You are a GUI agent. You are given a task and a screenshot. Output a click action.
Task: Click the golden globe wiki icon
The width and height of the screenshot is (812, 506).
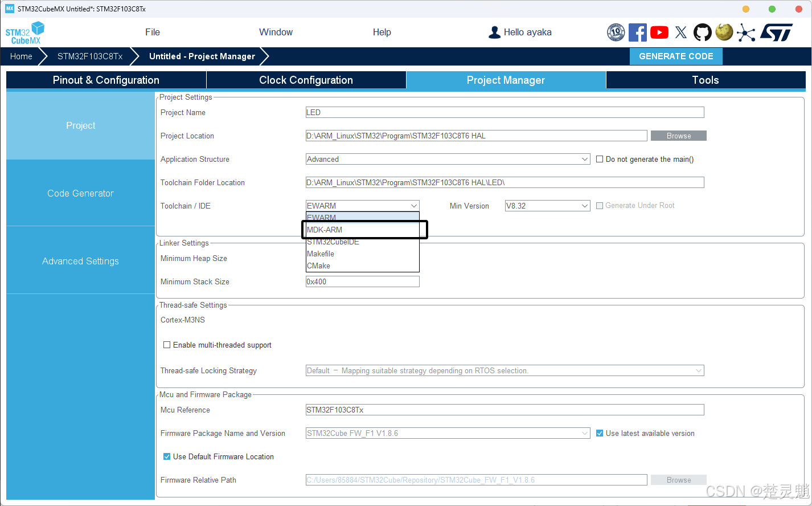point(724,32)
